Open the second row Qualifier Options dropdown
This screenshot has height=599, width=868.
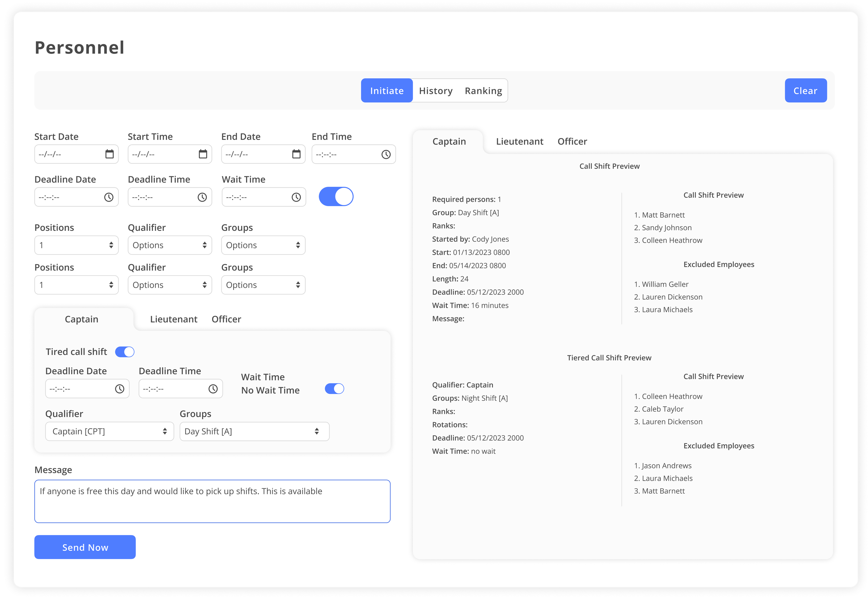point(170,285)
